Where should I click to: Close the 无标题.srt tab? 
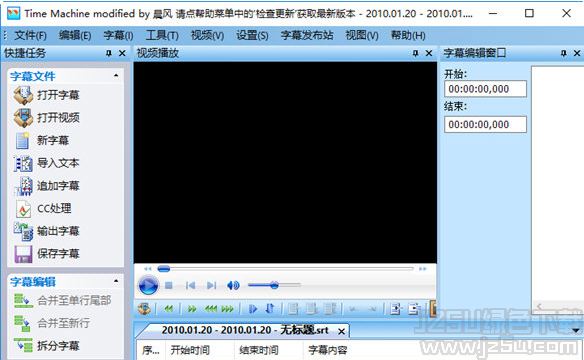click(x=341, y=331)
